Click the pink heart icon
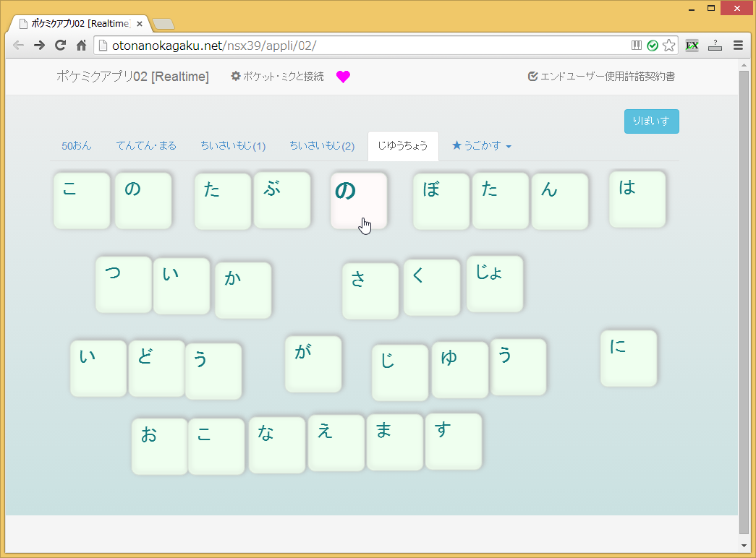Screen dimensions: 756x558 tap(343, 77)
